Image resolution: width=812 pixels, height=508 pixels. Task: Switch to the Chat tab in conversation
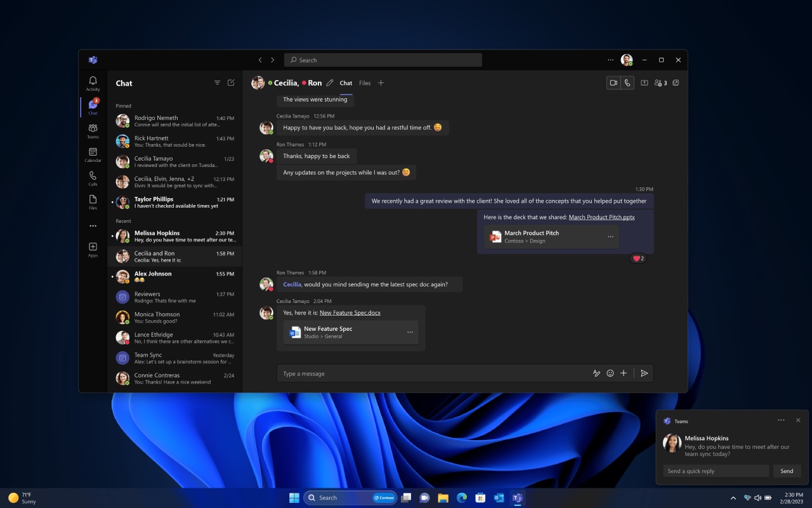click(346, 83)
